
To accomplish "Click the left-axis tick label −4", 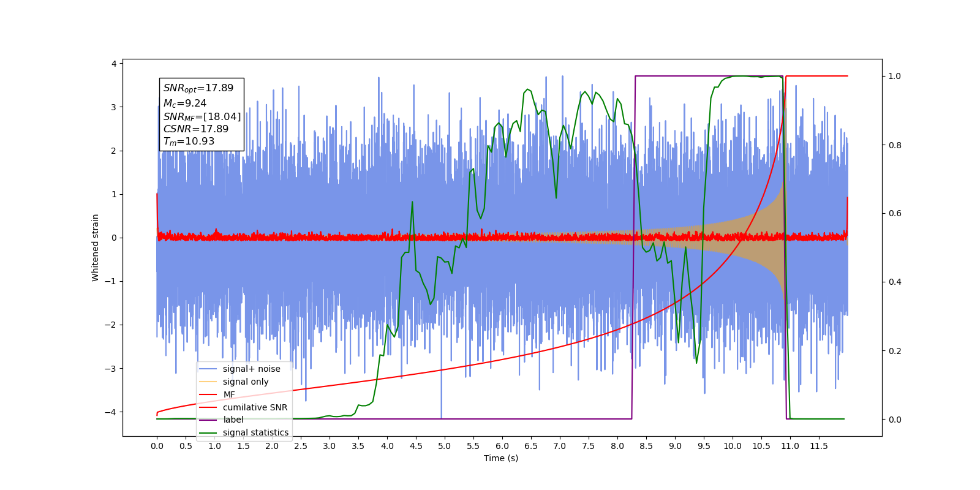I will pyautogui.click(x=111, y=412).
